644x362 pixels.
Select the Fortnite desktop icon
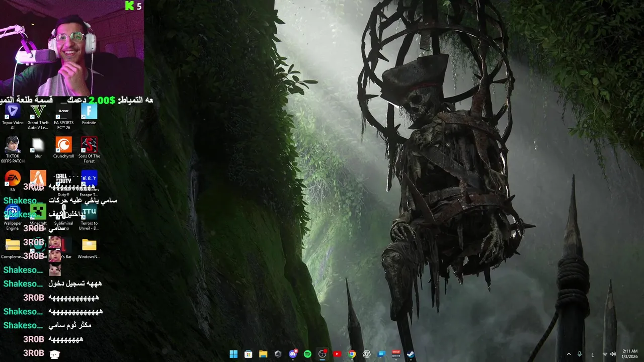89,115
